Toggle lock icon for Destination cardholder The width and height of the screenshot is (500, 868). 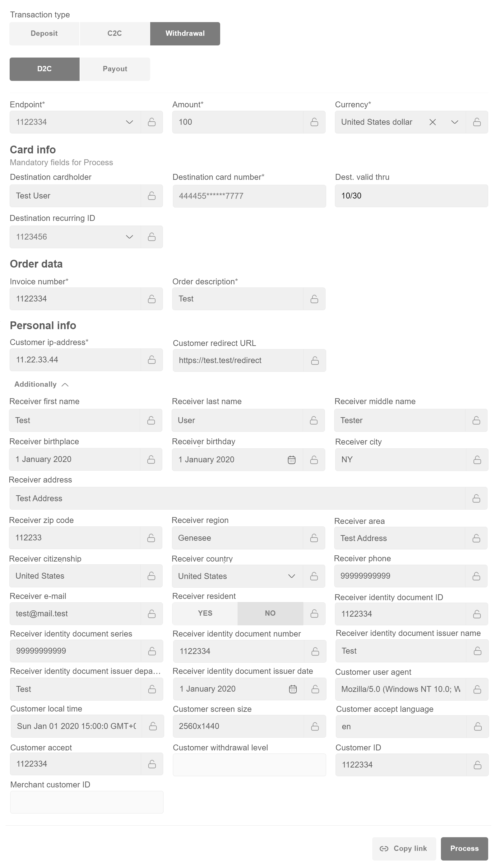click(151, 196)
